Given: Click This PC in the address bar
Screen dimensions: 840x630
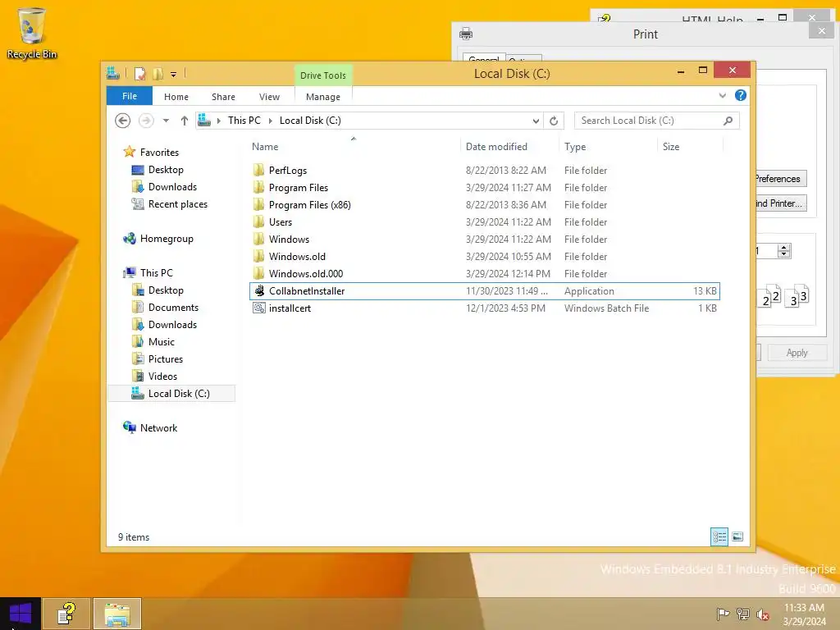Looking at the screenshot, I should (x=244, y=121).
